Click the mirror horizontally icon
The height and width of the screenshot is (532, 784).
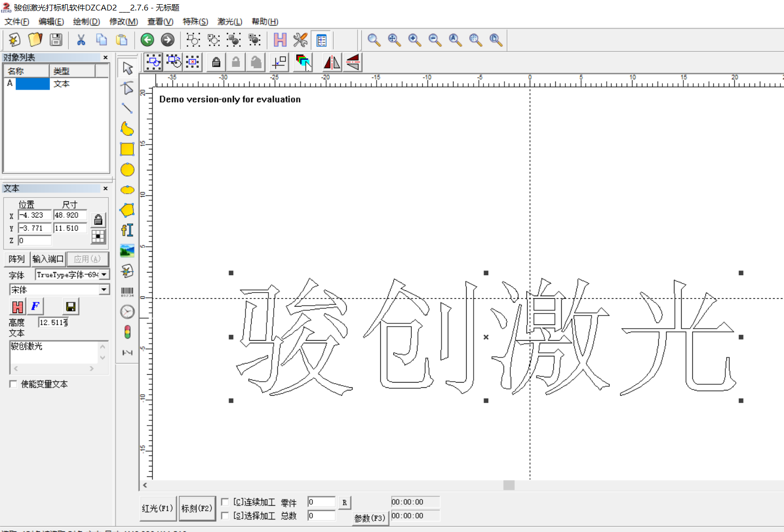coord(332,62)
